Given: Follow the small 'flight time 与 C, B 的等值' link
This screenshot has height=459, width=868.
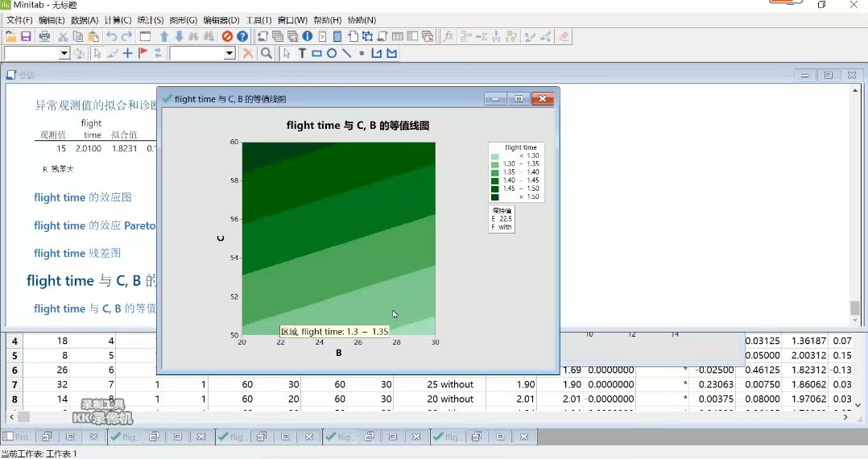Looking at the screenshot, I should 95,308.
